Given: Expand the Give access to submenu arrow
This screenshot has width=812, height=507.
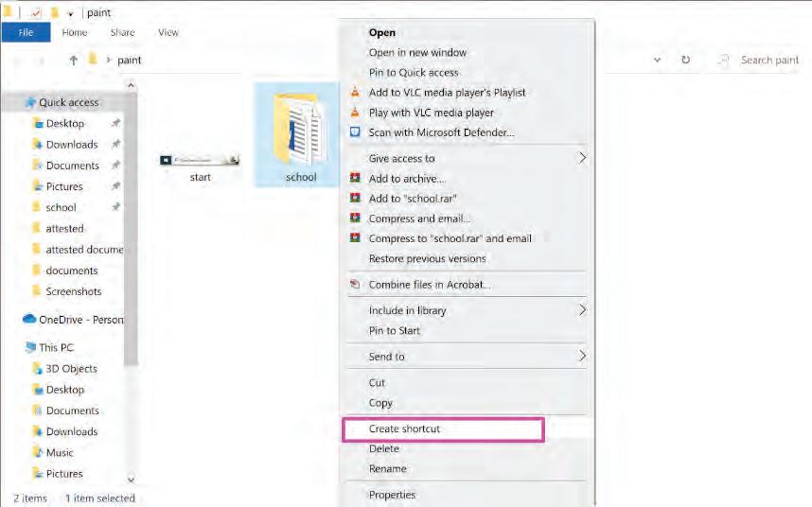Looking at the screenshot, I should point(582,158).
